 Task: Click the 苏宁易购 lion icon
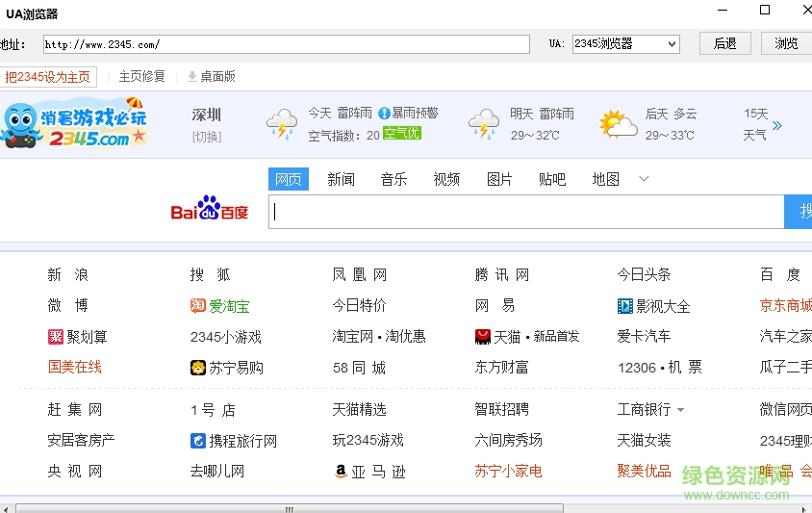[198, 368]
